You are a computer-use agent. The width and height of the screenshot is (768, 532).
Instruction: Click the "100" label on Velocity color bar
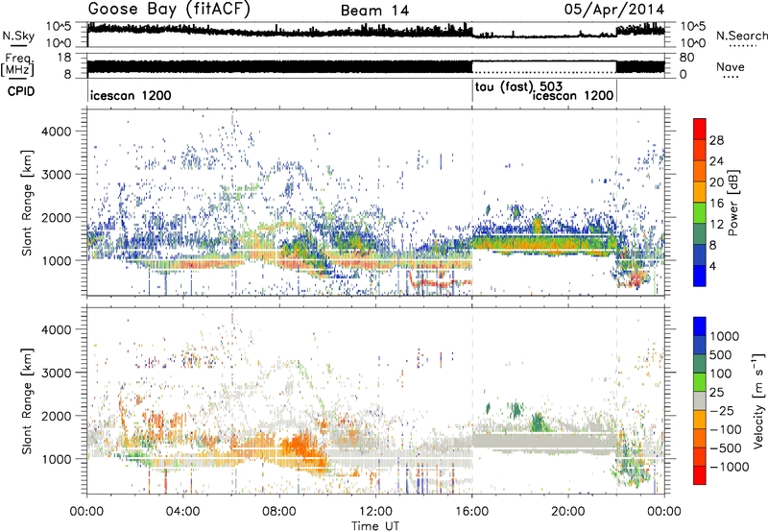719,374
